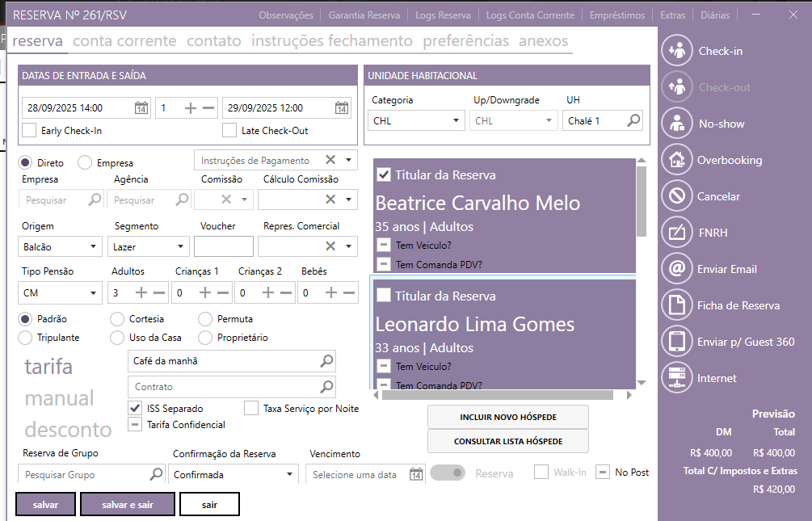Screen dimensions: 812x521
Task: Switch to the conta corrente tab
Action: click(x=124, y=41)
